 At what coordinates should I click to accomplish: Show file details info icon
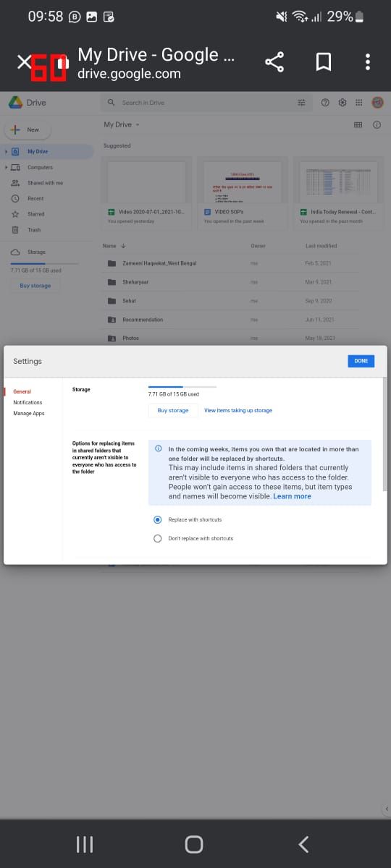(377, 125)
